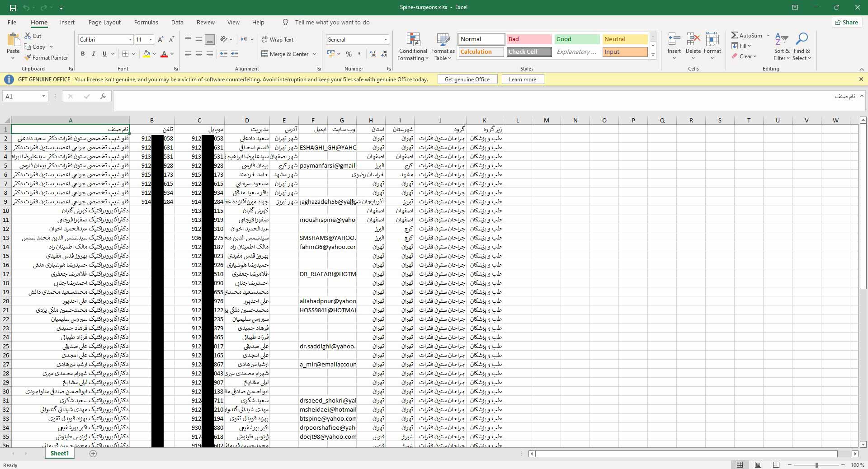Click the AutoSum sigma icon

[x=735, y=35]
